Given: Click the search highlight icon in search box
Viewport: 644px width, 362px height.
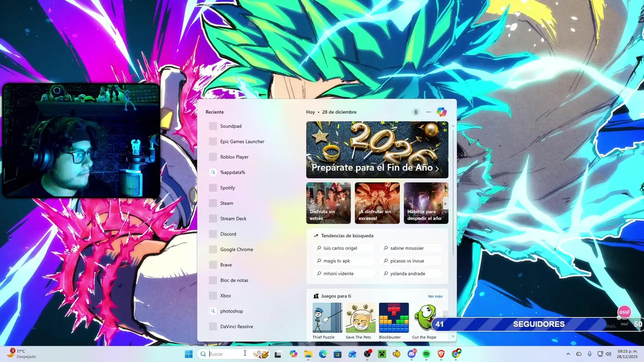Looking at the screenshot, I should (261, 354).
